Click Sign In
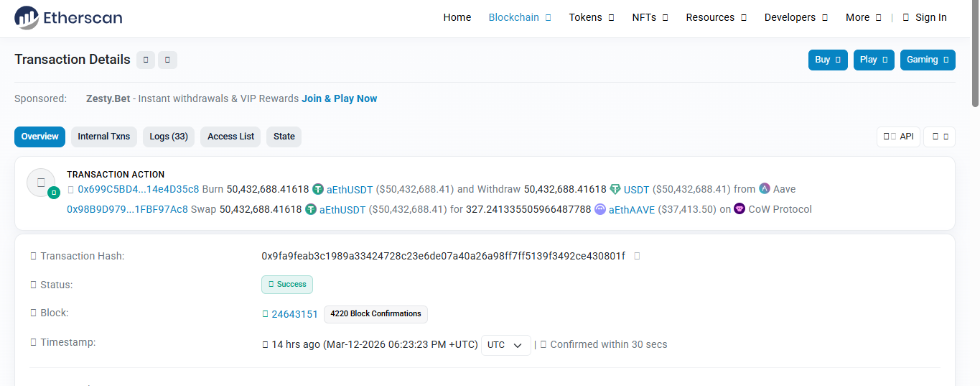Viewport: 980px width, 386px height. coord(925,17)
